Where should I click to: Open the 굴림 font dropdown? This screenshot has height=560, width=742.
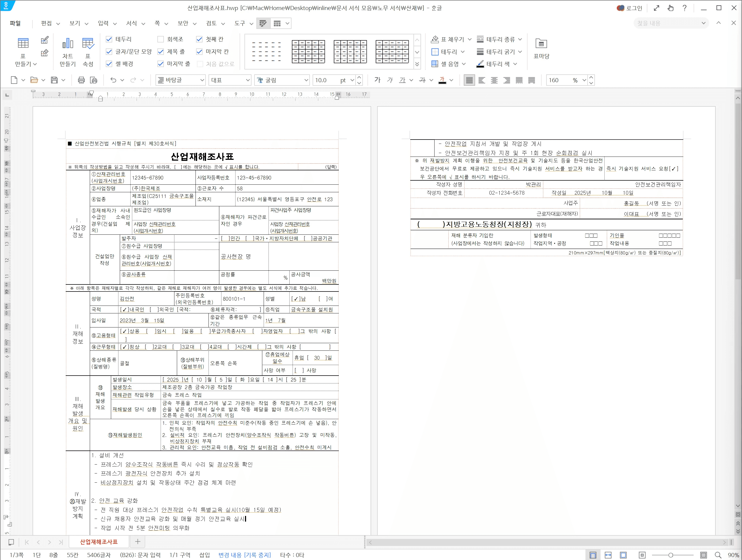click(x=306, y=80)
